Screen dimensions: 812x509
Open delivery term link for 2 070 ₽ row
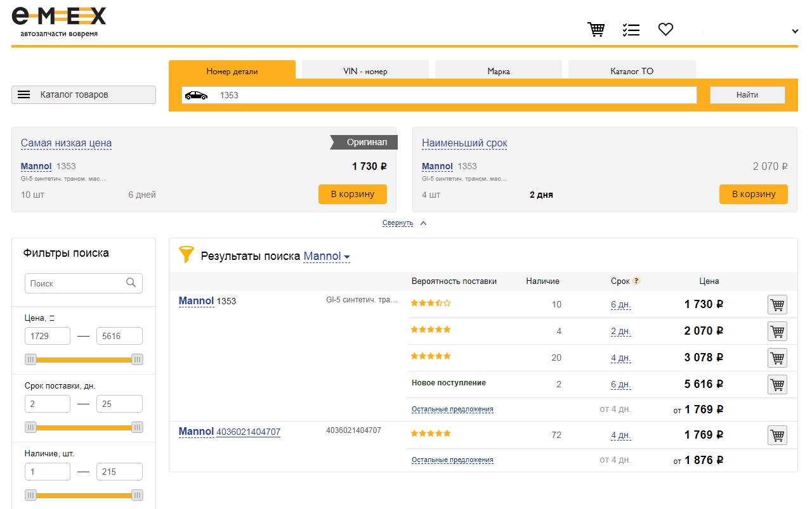coord(620,332)
